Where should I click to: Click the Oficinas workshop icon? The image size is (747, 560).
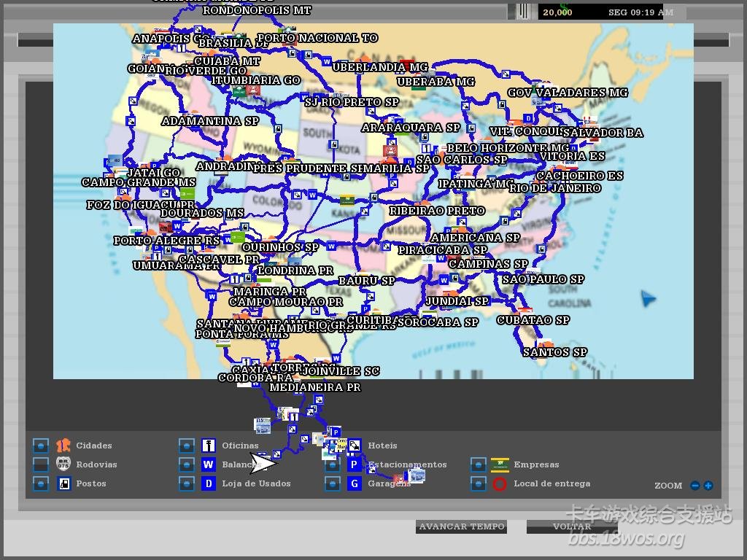tap(209, 446)
